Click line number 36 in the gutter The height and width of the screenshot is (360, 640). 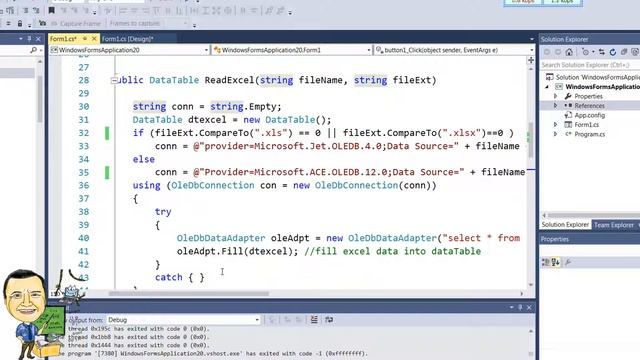coord(84,185)
